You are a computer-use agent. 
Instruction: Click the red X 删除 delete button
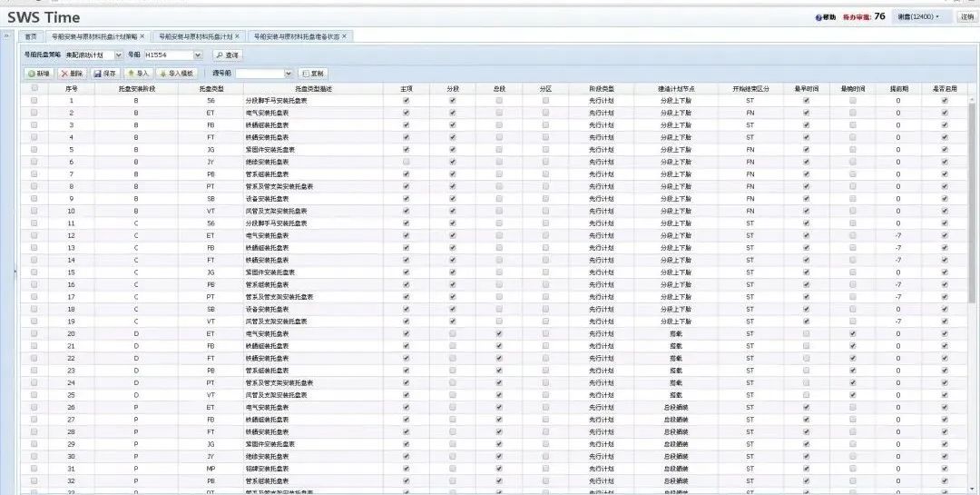[73, 73]
